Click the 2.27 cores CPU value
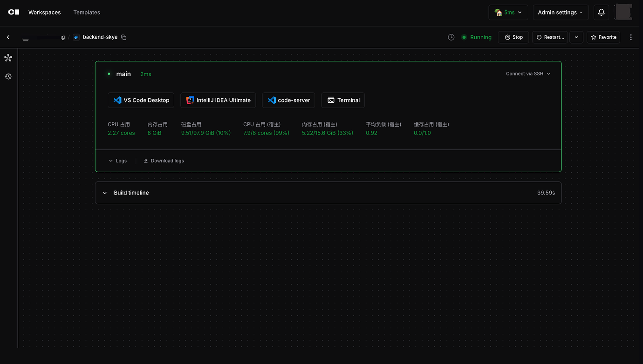 (121, 133)
